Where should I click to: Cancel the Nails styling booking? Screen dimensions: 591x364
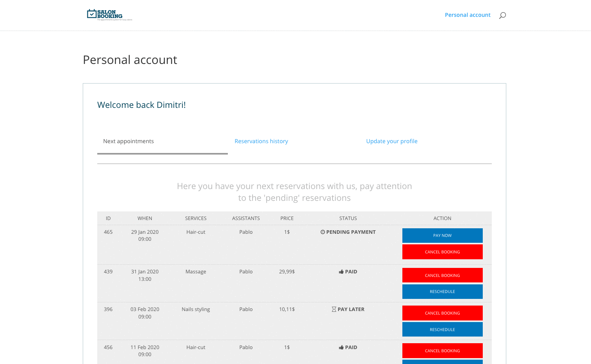click(442, 313)
